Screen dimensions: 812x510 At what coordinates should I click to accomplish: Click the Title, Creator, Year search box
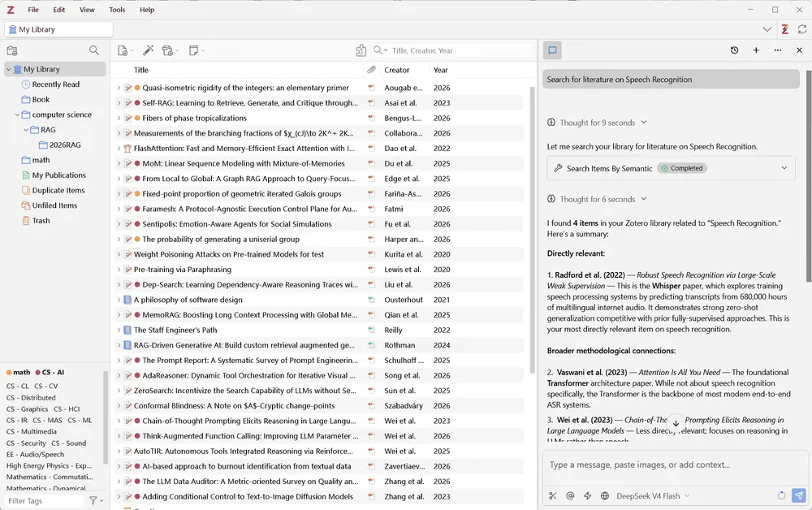point(461,50)
